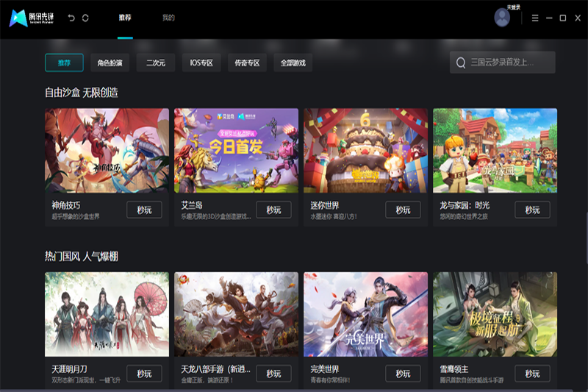Open the user avatar profile

click(x=502, y=17)
